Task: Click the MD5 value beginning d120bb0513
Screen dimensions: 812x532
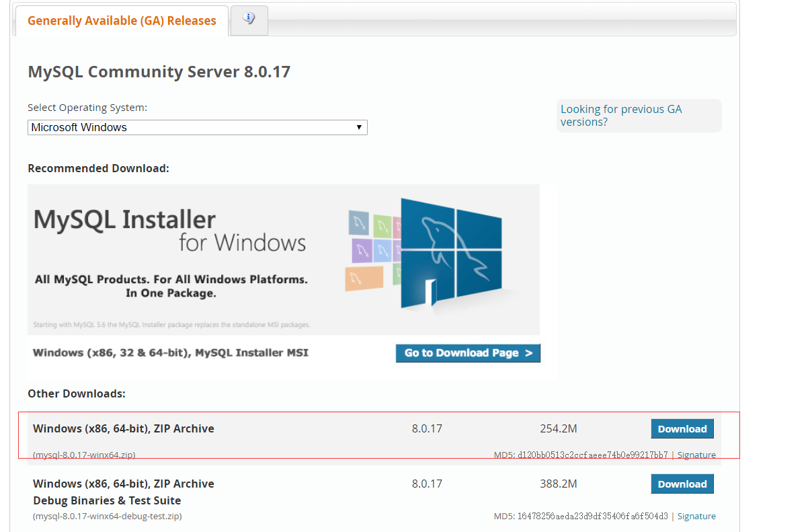Action: pos(592,455)
